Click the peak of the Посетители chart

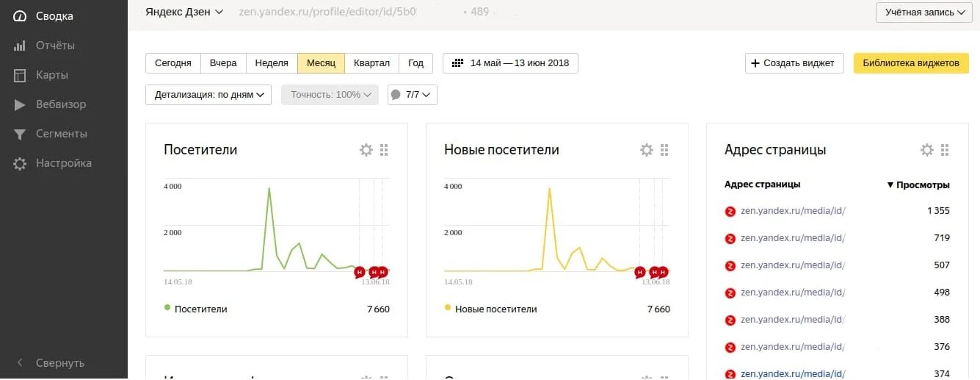[x=269, y=189]
